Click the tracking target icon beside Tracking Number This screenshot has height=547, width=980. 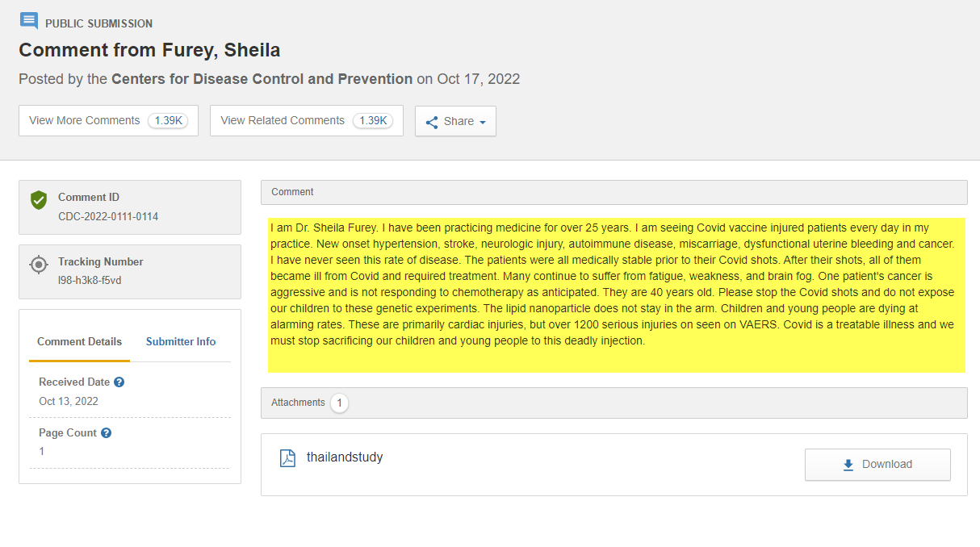(x=39, y=265)
